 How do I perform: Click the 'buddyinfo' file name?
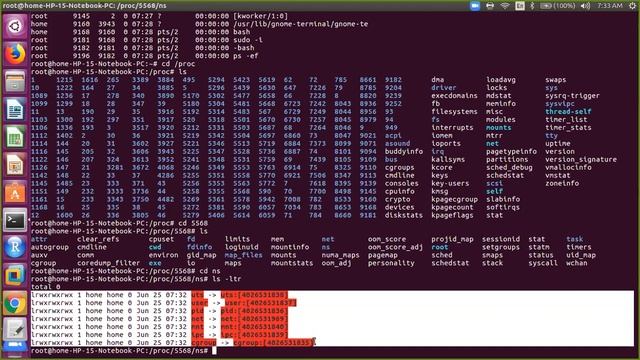[x=404, y=152]
